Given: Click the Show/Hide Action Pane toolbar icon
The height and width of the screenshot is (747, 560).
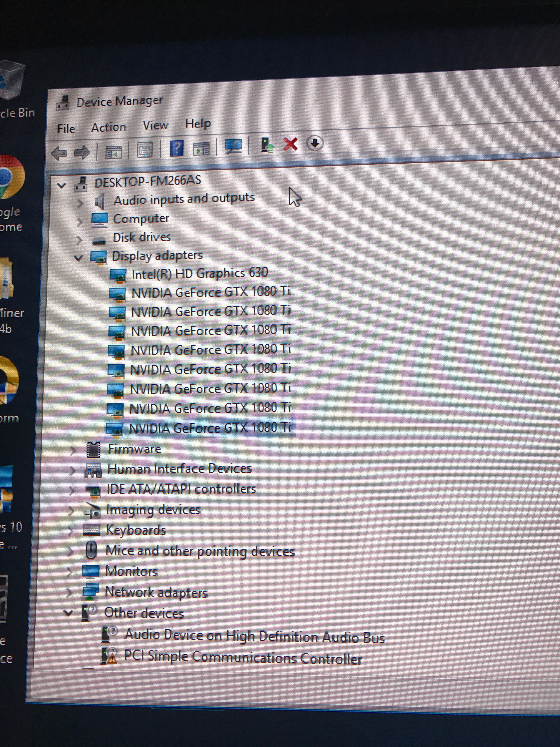Looking at the screenshot, I should (201, 149).
